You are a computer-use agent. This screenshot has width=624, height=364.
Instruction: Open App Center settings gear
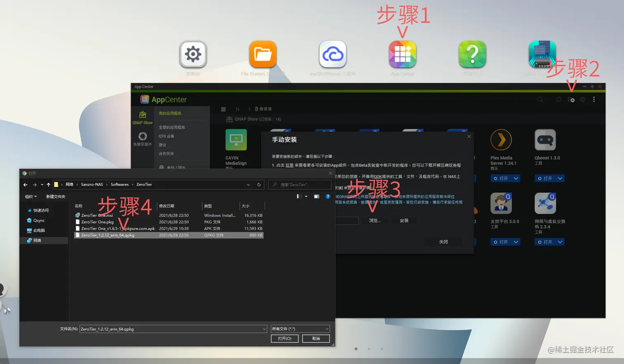click(x=582, y=99)
